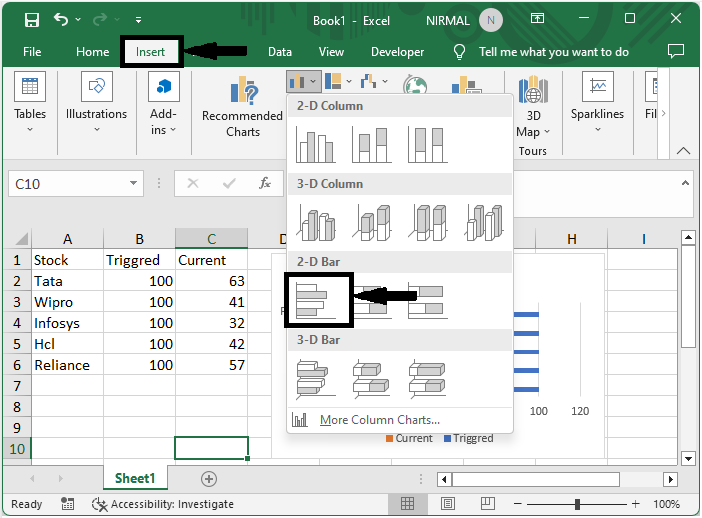
Task: Expand the Sparklines group
Action: coord(597,103)
